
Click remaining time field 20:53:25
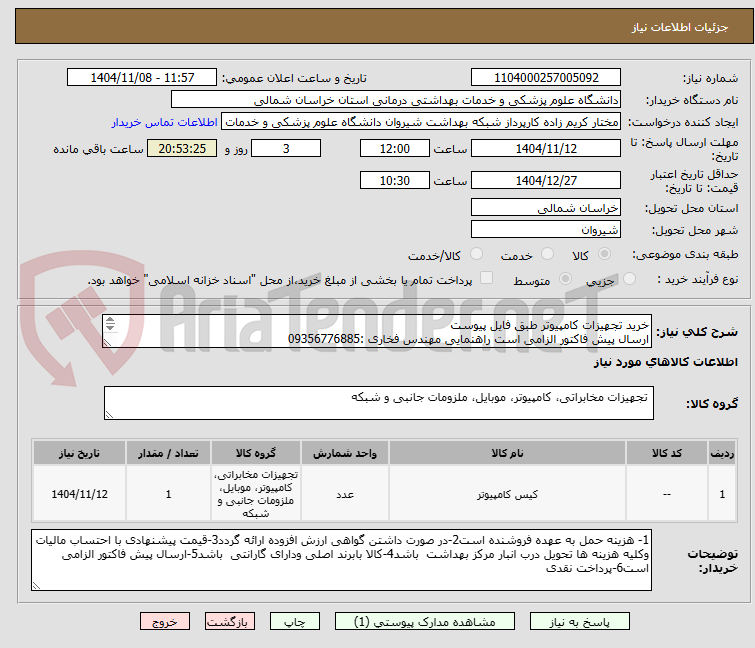[182, 148]
